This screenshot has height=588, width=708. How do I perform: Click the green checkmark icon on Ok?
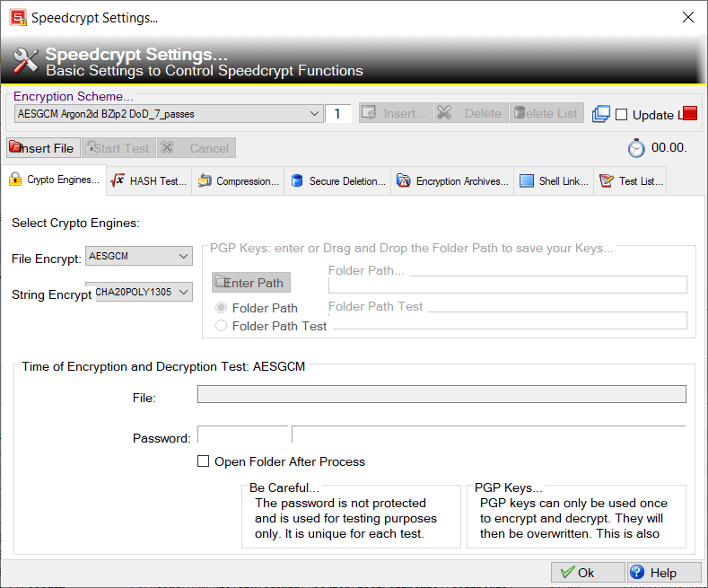coord(567,573)
